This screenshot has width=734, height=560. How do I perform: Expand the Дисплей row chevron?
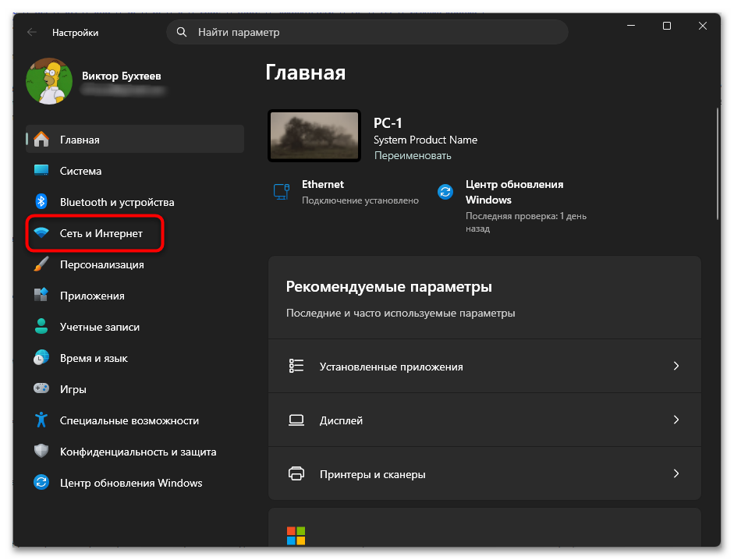[676, 420]
